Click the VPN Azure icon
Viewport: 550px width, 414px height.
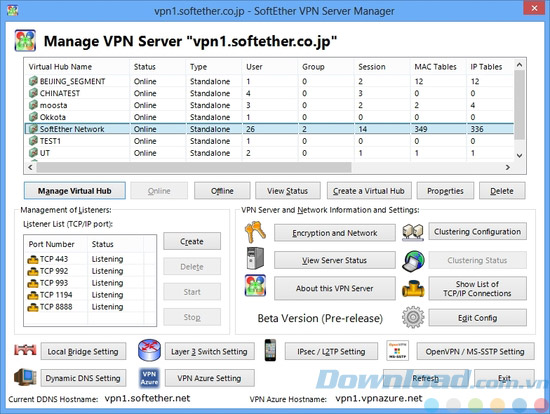click(x=149, y=378)
